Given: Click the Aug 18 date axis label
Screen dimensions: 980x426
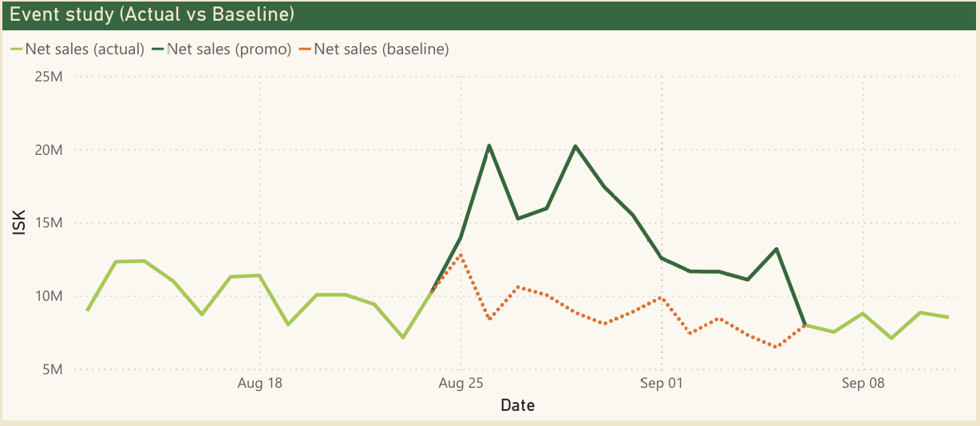Looking at the screenshot, I should click(x=260, y=384).
